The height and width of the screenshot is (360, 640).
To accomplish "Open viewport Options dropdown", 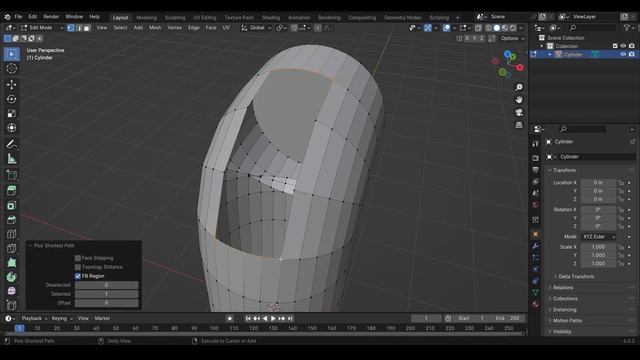I will click(x=512, y=38).
